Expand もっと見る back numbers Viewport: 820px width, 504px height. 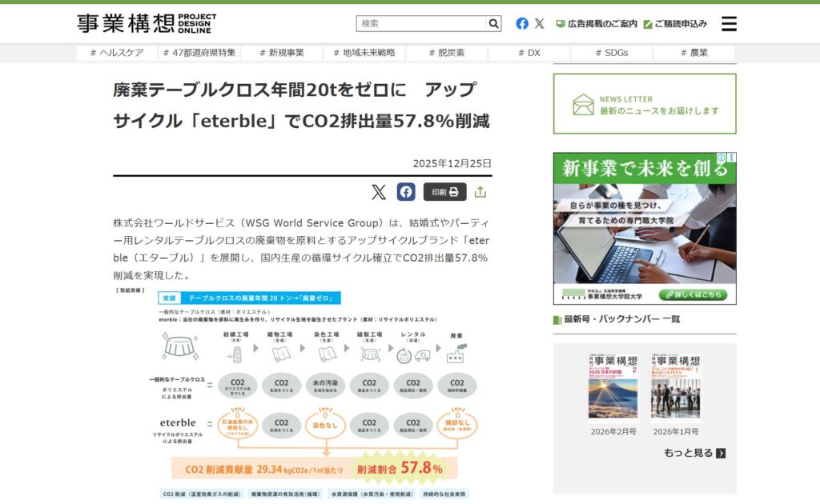click(694, 453)
